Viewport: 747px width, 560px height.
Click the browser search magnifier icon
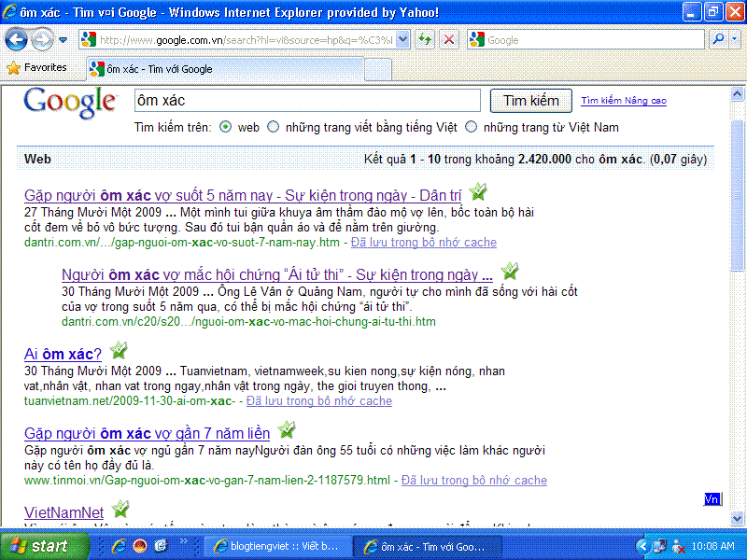tap(718, 39)
